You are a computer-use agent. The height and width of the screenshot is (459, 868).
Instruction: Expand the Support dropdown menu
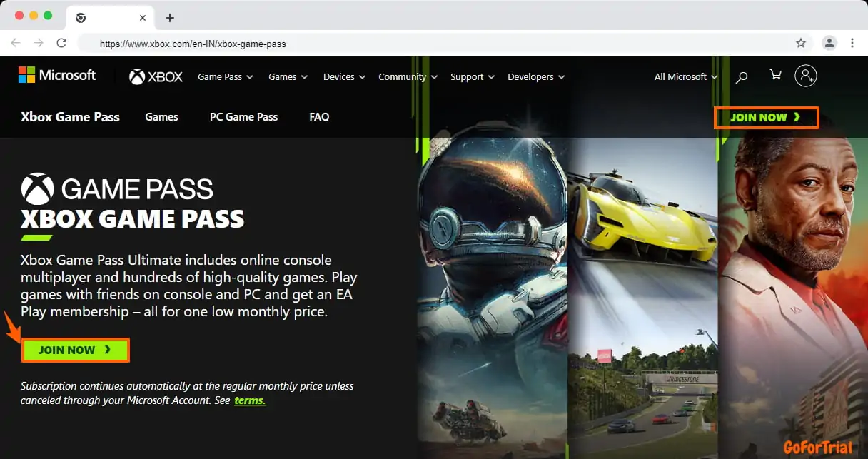pyautogui.click(x=472, y=76)
